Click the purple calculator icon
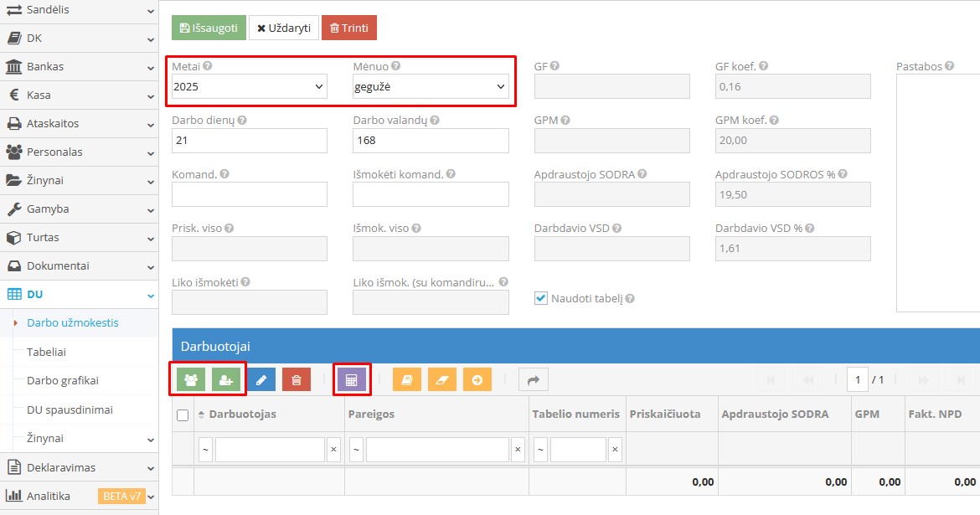 point(352,380)
